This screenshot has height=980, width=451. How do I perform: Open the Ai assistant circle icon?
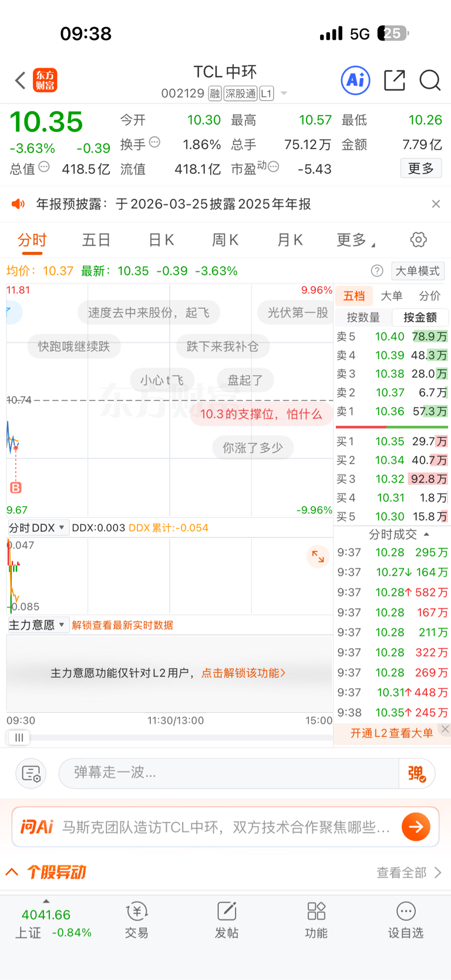tap(356, 80)
